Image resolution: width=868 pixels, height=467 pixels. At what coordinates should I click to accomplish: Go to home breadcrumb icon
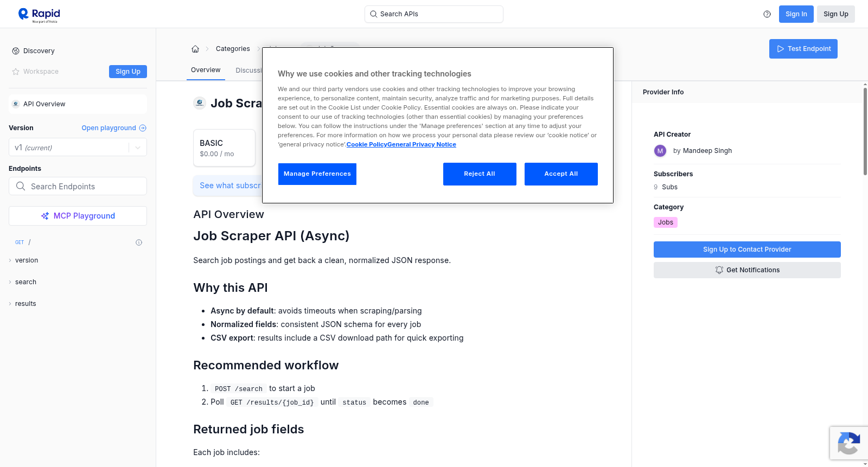[195, 49]
